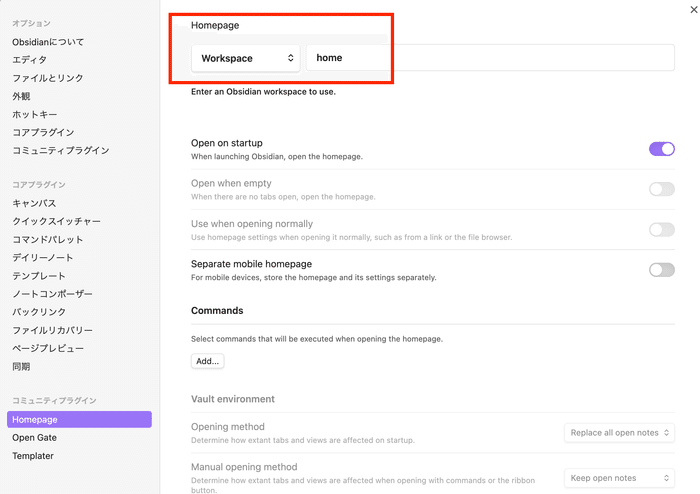This screenshot has width=700, height=494.
Task: Open the Obsidianについて settings tab
Action: coord(48,42)
